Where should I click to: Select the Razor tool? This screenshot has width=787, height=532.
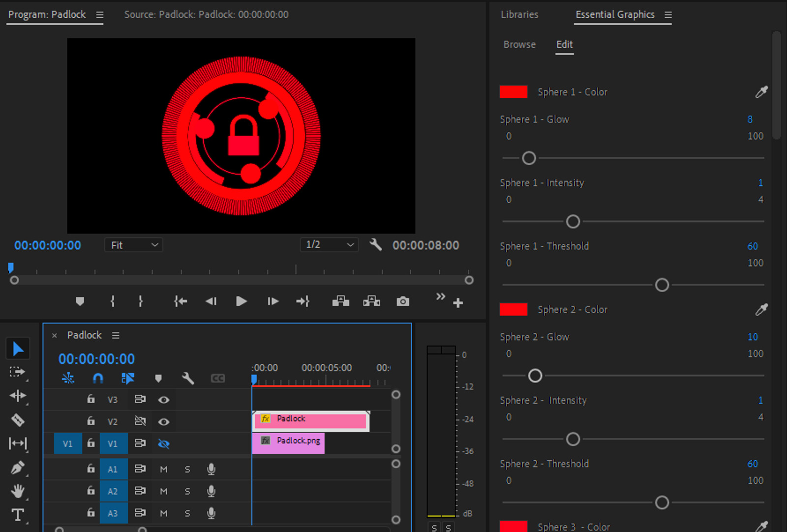coord(18,419)
